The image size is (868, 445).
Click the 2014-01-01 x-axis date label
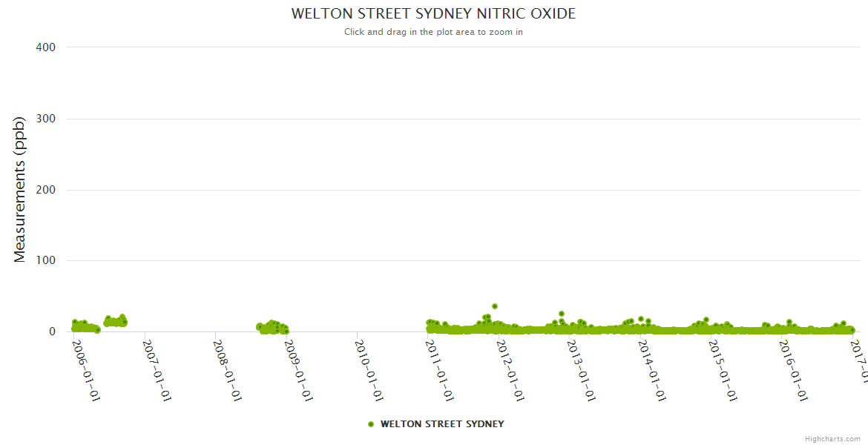point(654,370)
